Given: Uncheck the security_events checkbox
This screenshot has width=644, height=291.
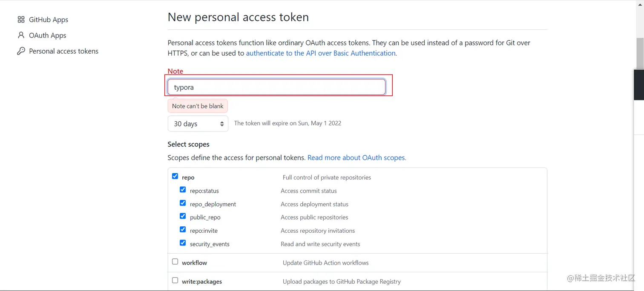Looking at the screenshot, I should tap(183, 243).
